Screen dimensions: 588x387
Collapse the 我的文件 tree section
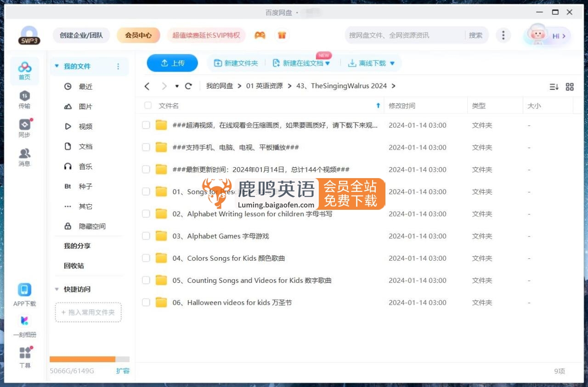tap(57, 67)
